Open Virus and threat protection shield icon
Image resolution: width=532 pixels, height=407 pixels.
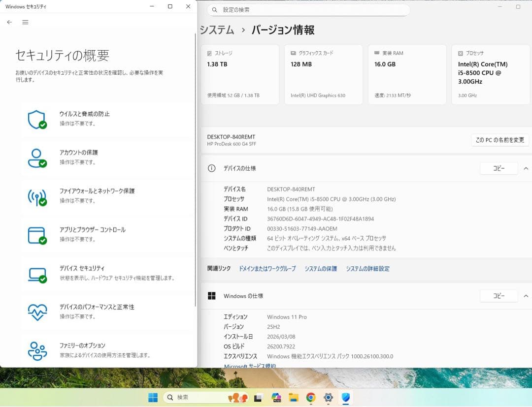(x=37, y=120)
